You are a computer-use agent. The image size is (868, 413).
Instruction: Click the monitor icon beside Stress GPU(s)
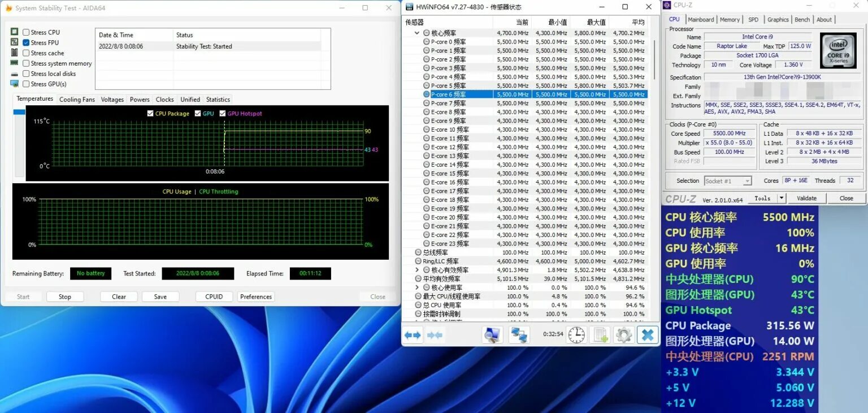pyautogui.click(x=15, y=84)
